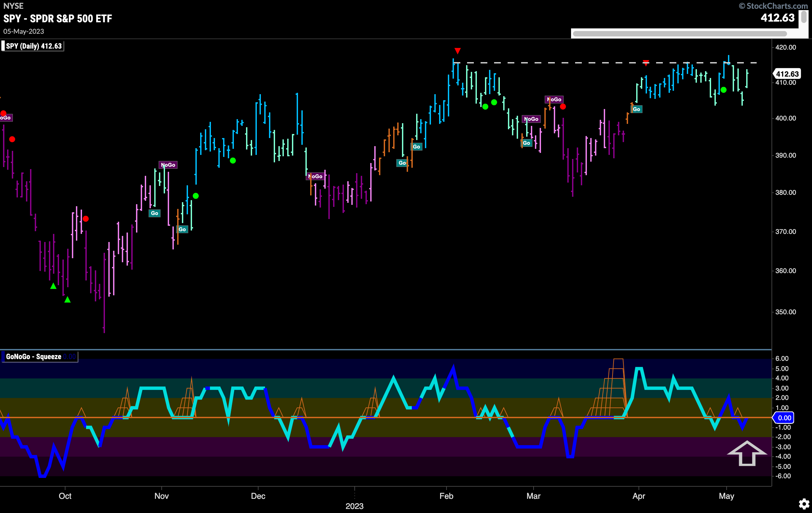Click the Oct label on the time axis

pos(65,496)
